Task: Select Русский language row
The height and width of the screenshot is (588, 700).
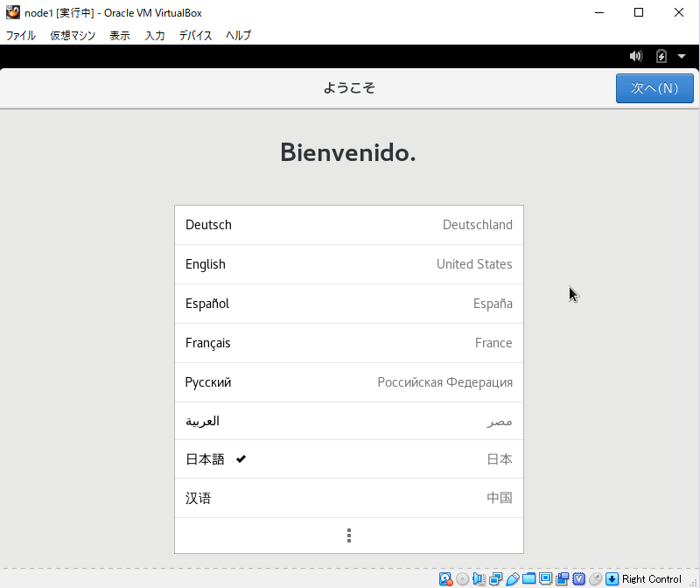Action: [x=349, y=382]
